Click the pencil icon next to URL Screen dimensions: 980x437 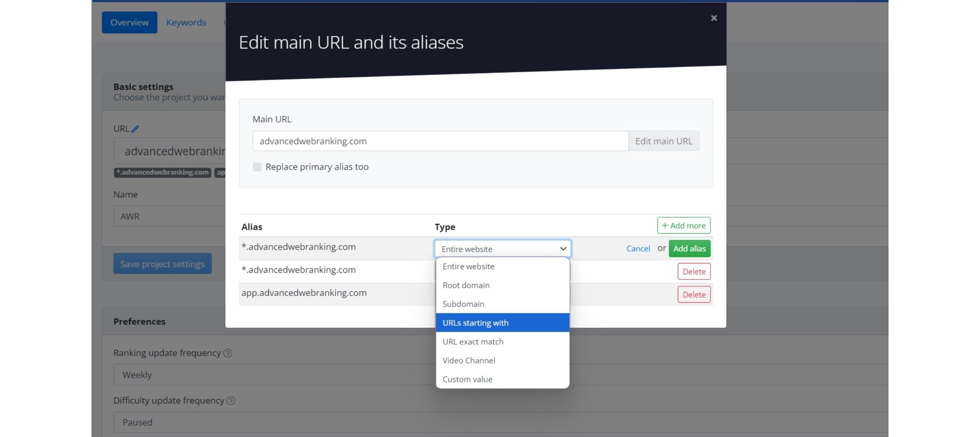[135, 129]
